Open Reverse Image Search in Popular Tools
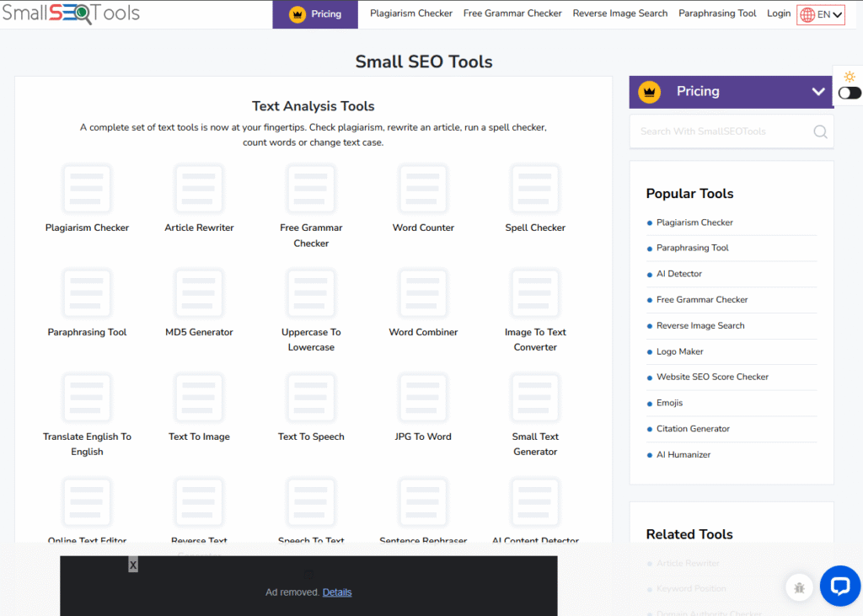 click(700, 325)
